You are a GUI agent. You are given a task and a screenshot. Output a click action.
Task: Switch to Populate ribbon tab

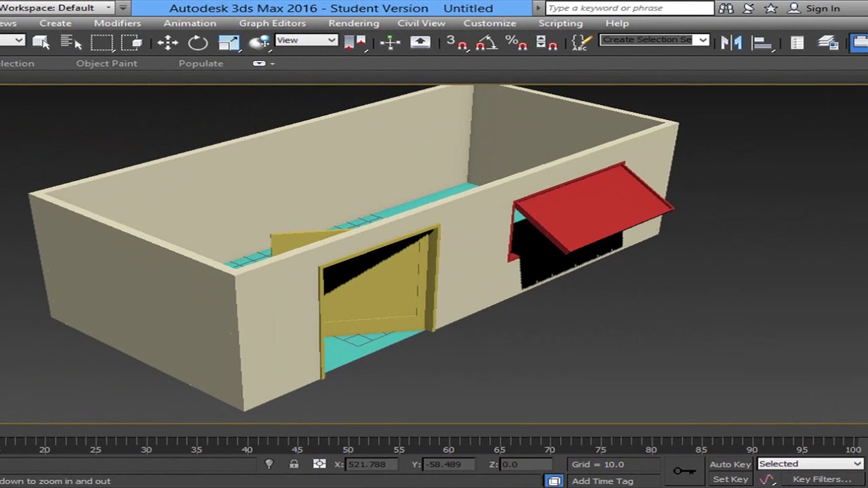(201, 63)
